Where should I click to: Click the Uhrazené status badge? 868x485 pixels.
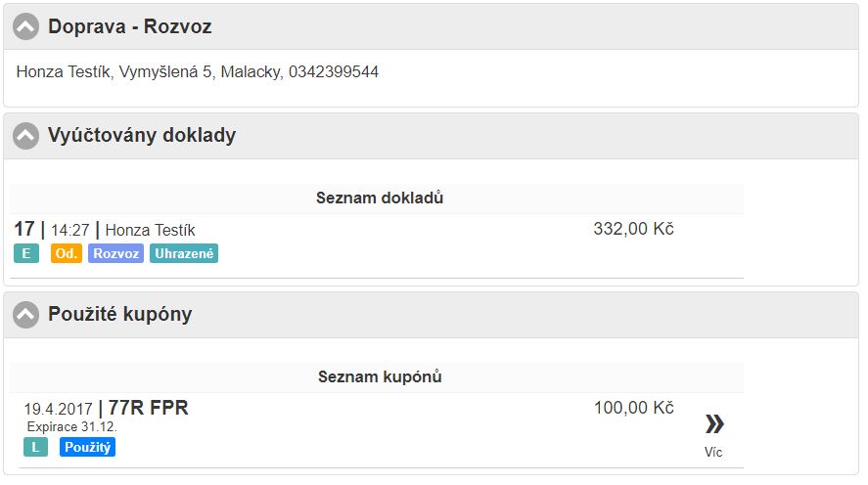(184, 254)
